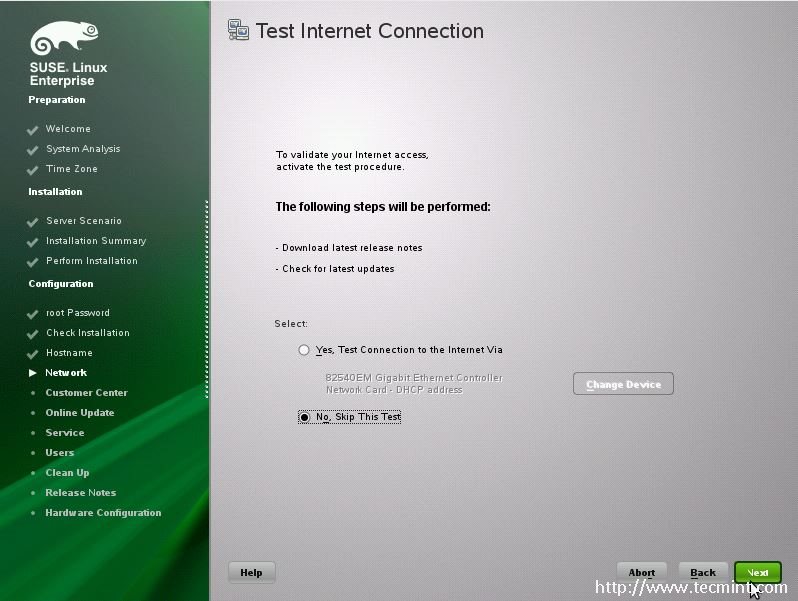This screenshot has width=798, height=601.
Task: Select the Time Zone step
Action: [72, 168]
